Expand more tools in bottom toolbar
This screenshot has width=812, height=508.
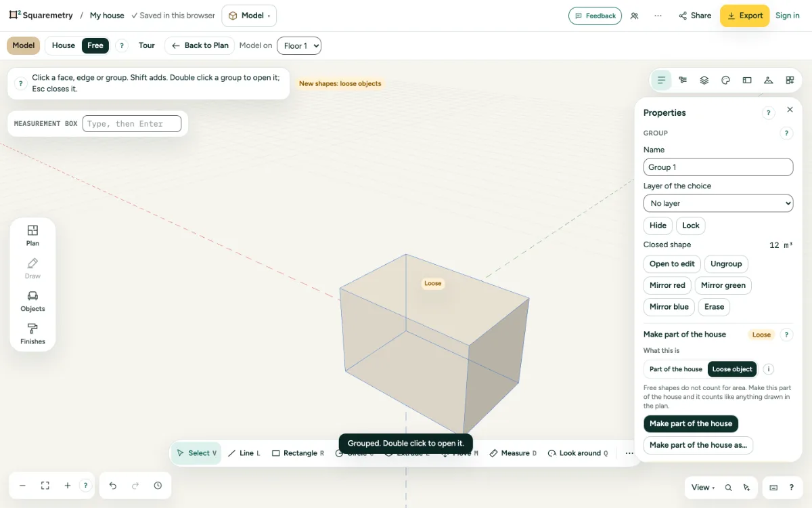(629, 453)
